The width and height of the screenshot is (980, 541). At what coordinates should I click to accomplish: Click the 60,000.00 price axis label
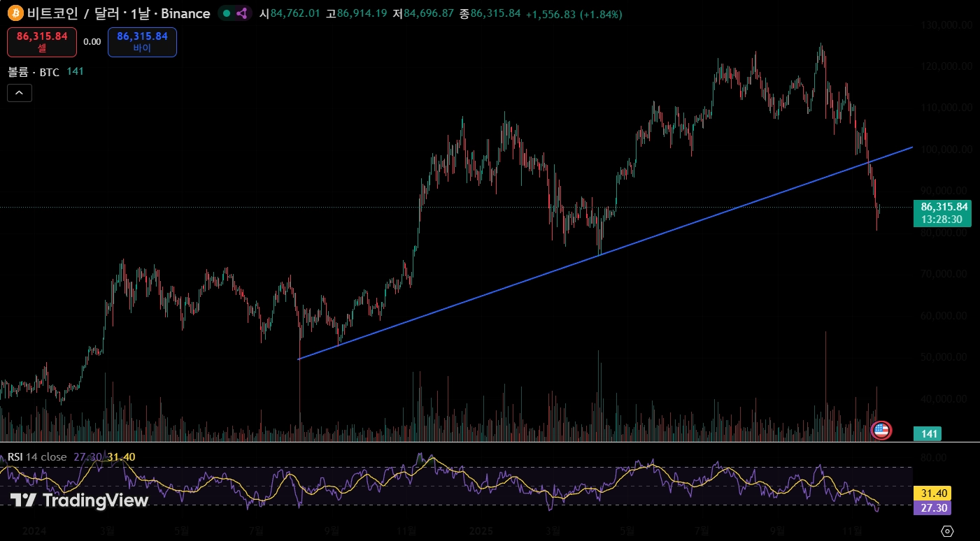944,316
